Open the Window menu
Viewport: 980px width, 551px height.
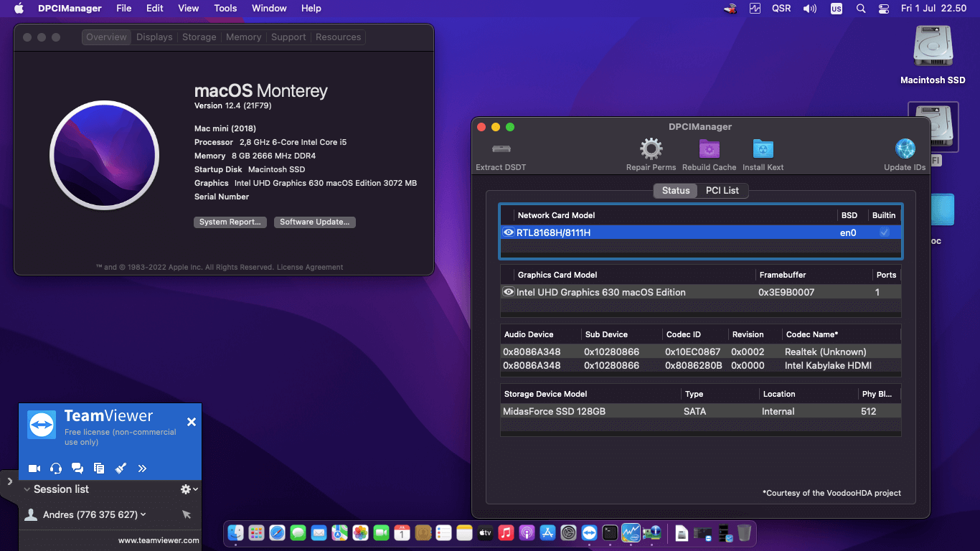(x=269, y=9)
